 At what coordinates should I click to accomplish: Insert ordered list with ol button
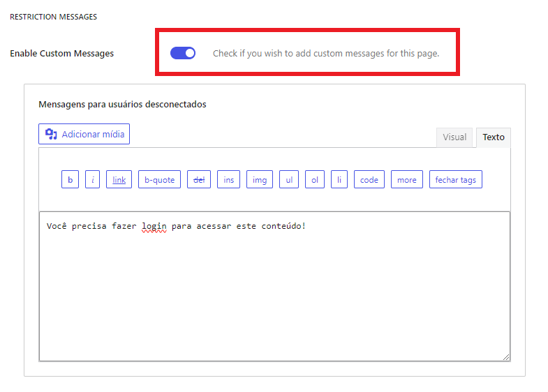pos(315,179)
